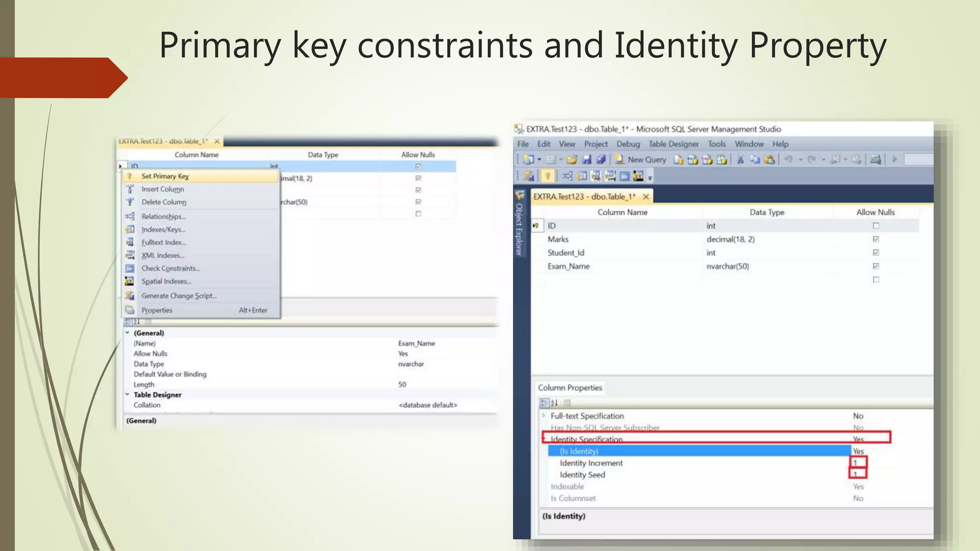Toggle Allow Nulls checkbox in empty row of right window
The width and height of the screenshot is (980, 551).
[876, 279]
